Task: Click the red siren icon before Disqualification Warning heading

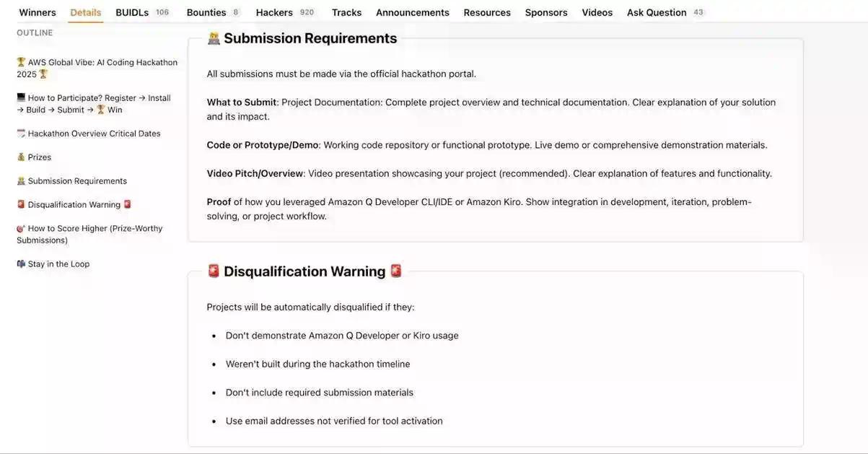Action: click(214, 271)
